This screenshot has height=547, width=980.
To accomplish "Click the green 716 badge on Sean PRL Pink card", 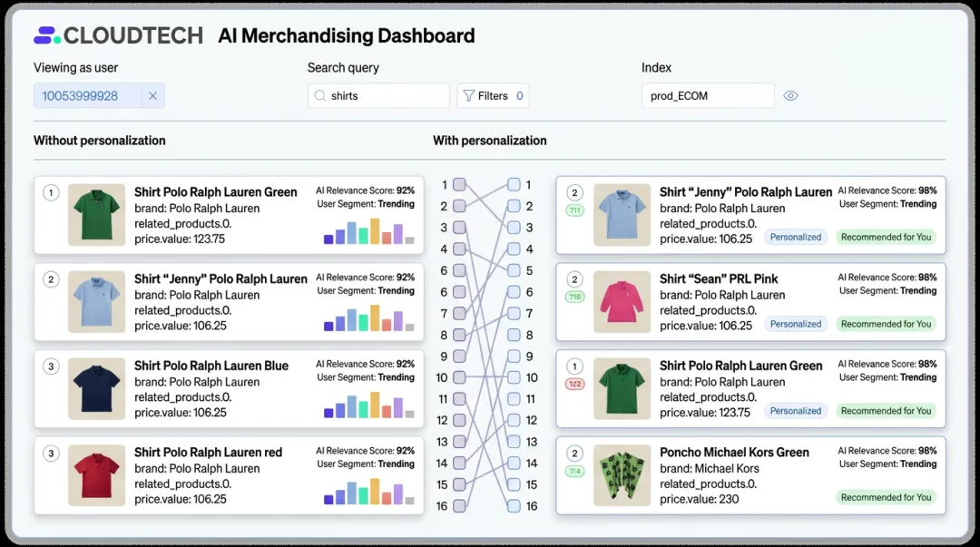I will [575, 297].
